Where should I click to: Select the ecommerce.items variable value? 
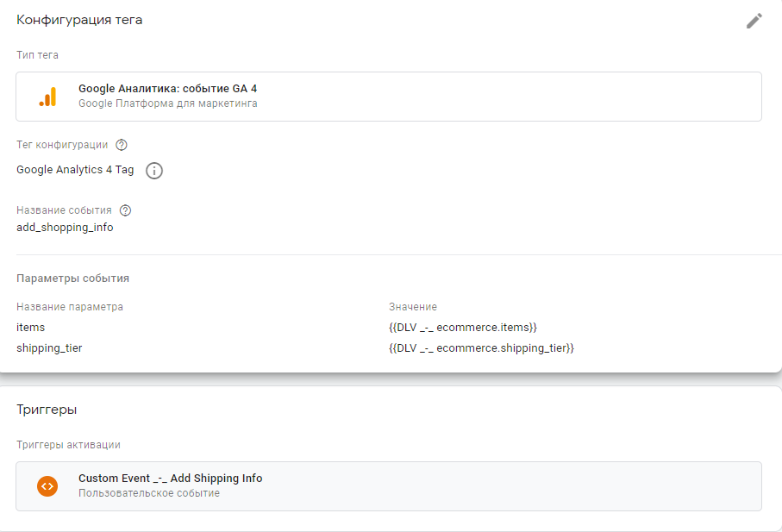pyautogui.click(x=463, y=327)
